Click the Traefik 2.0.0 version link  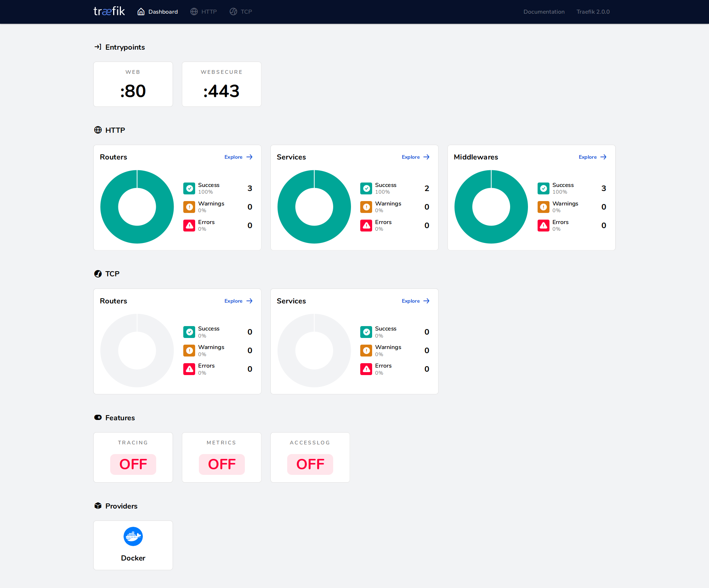point(593,12)
